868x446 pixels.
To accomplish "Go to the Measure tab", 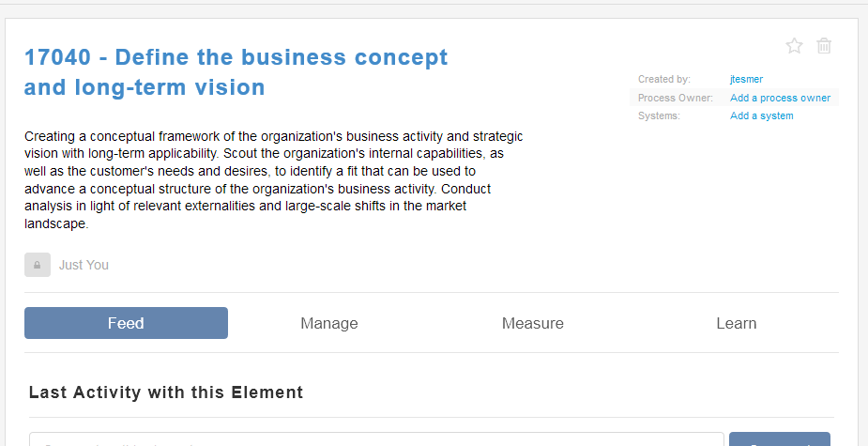I will (x=533, y=323).
